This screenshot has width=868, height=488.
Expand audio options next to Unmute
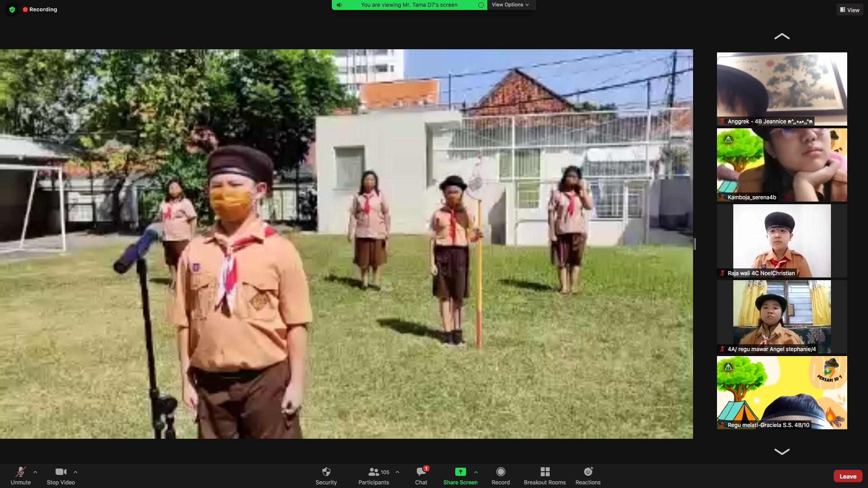click(35, 472)
